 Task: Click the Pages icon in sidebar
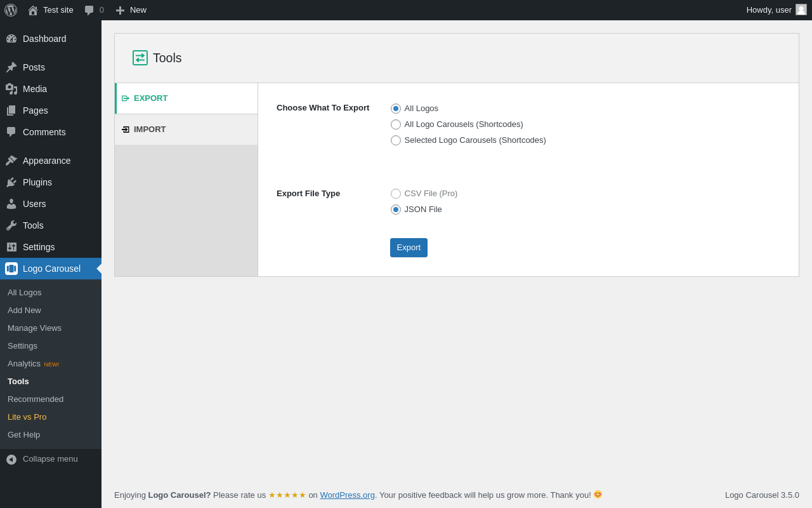11,110
